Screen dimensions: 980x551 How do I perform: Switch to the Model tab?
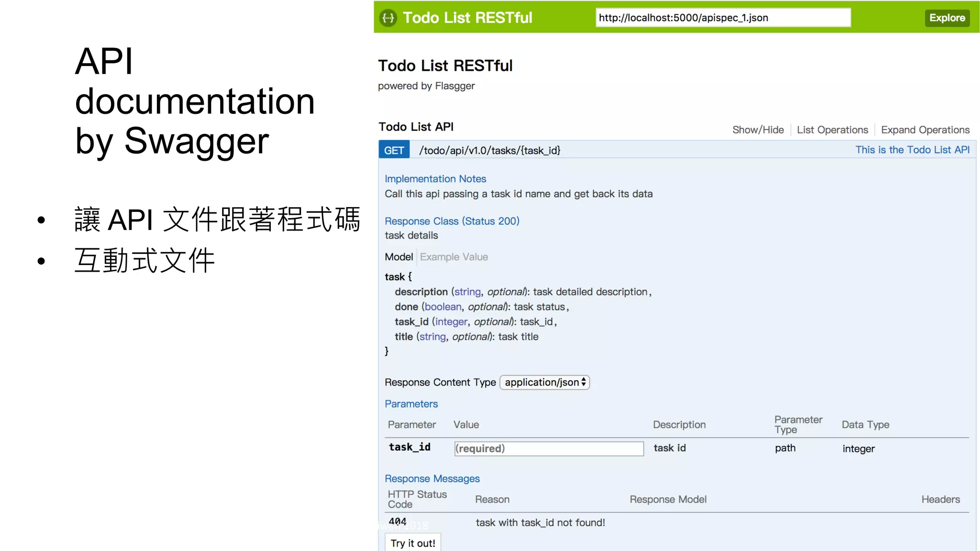[399, 257]
